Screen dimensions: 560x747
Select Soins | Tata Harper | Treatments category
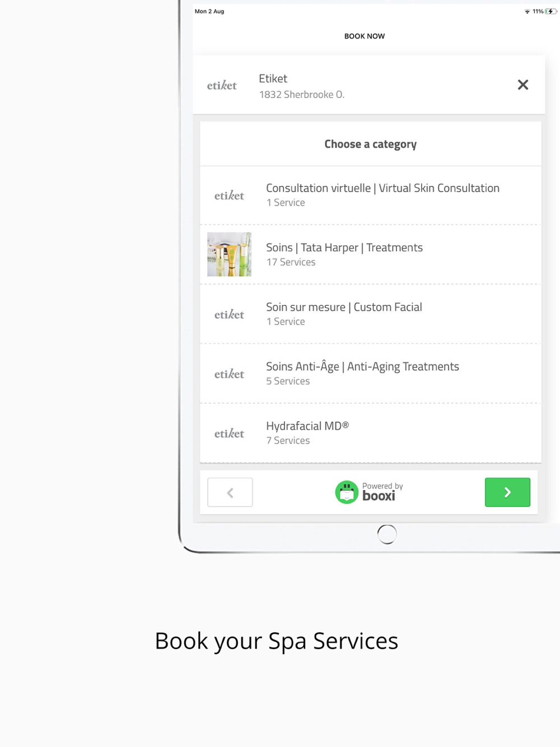371,255
